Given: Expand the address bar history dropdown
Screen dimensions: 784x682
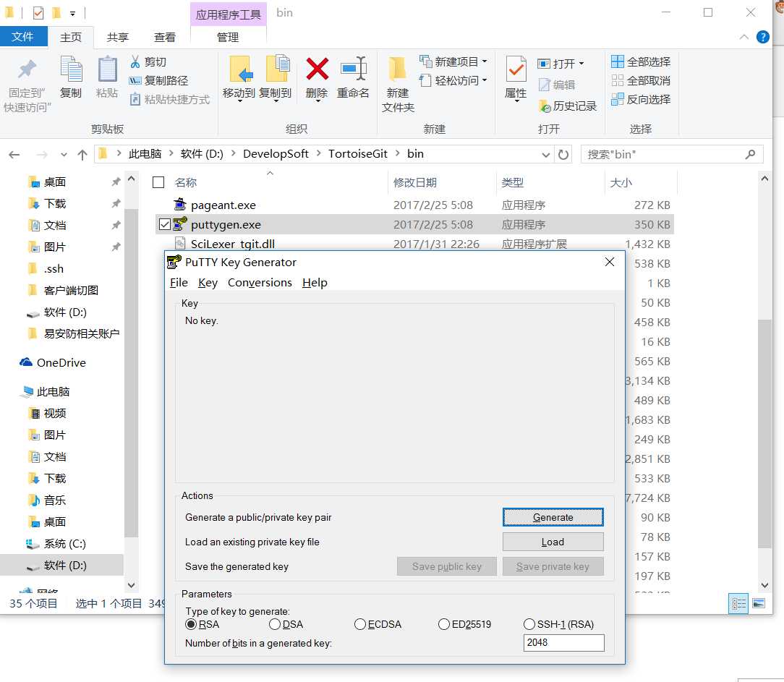Looking at the screenshot, I should tap(545, 155).
